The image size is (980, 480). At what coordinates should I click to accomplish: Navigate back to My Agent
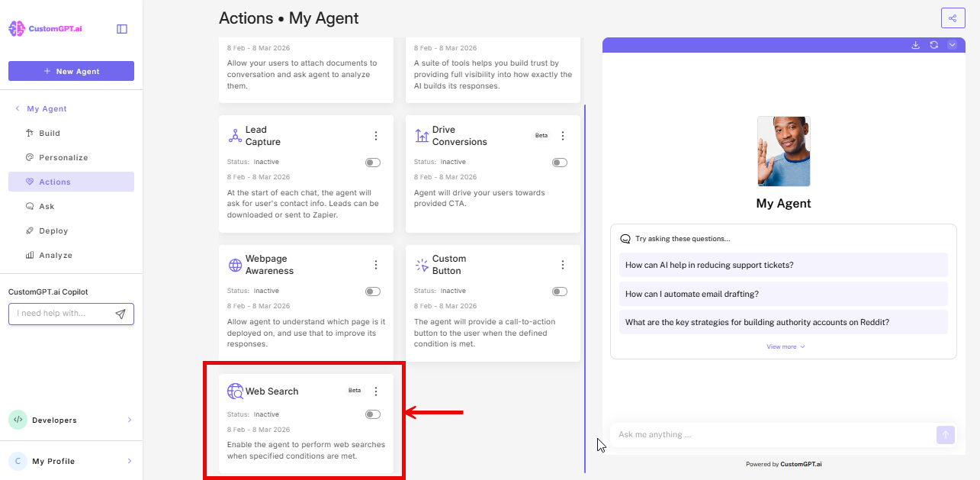(42, 108)
